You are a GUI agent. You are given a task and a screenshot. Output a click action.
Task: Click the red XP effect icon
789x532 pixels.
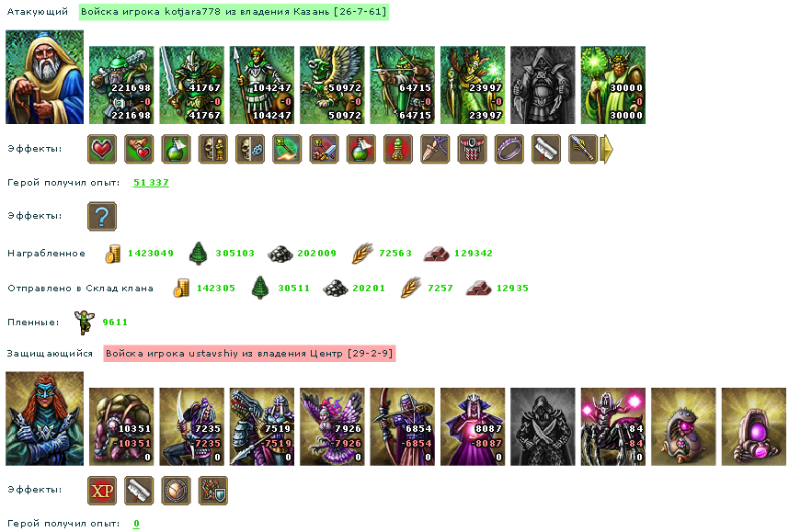coord(102,491)
